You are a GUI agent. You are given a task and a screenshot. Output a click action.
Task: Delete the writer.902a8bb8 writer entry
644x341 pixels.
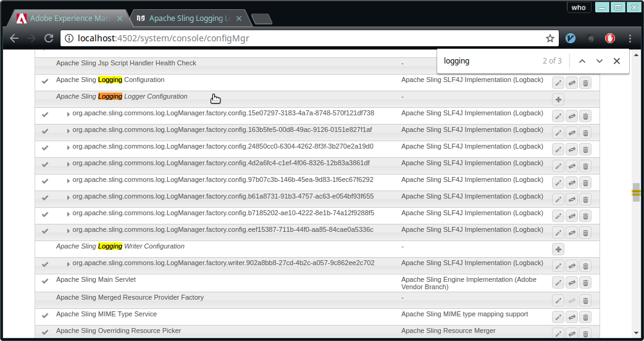tap(586, 266)
